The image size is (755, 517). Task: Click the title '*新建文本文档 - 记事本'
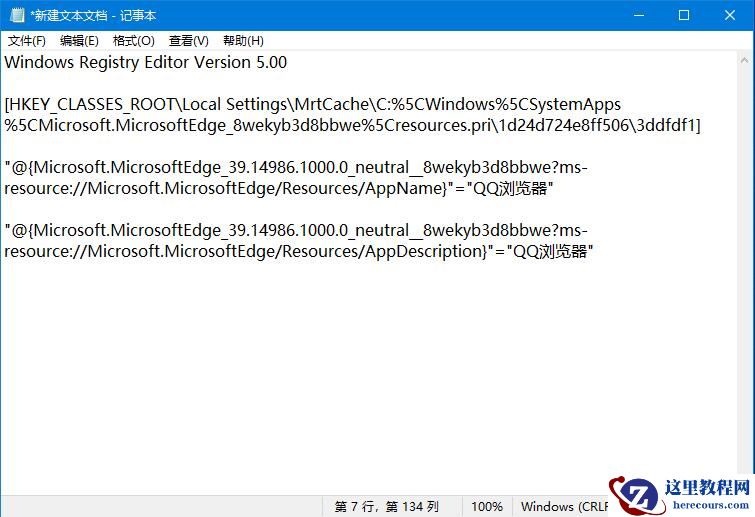[x=93, y=15]
